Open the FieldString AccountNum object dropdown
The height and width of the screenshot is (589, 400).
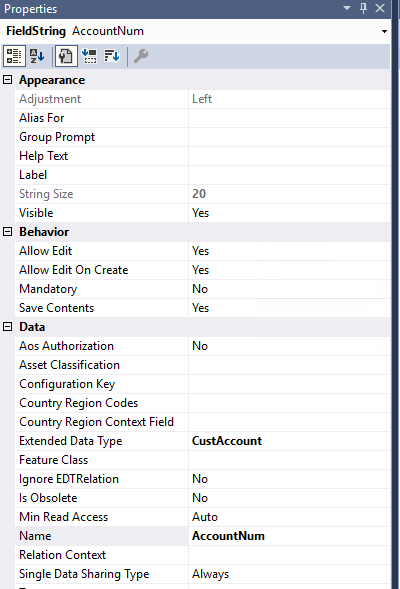(x=384, y=31)
